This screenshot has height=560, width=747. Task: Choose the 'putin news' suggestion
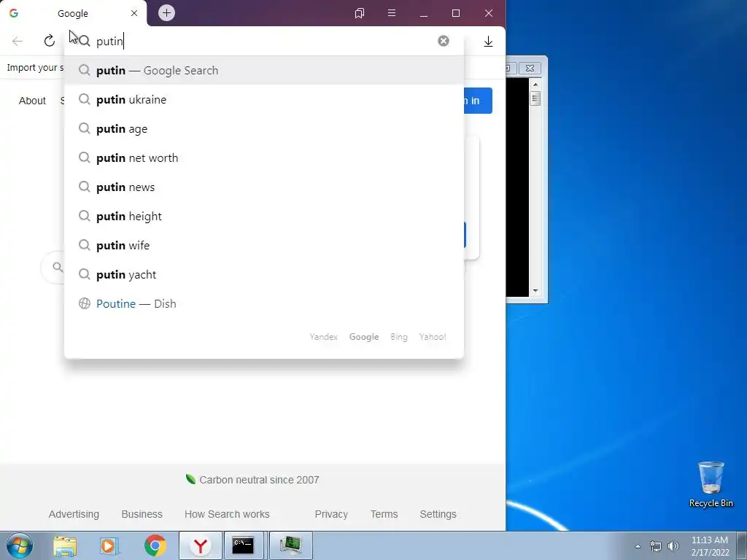coord(264,187)
